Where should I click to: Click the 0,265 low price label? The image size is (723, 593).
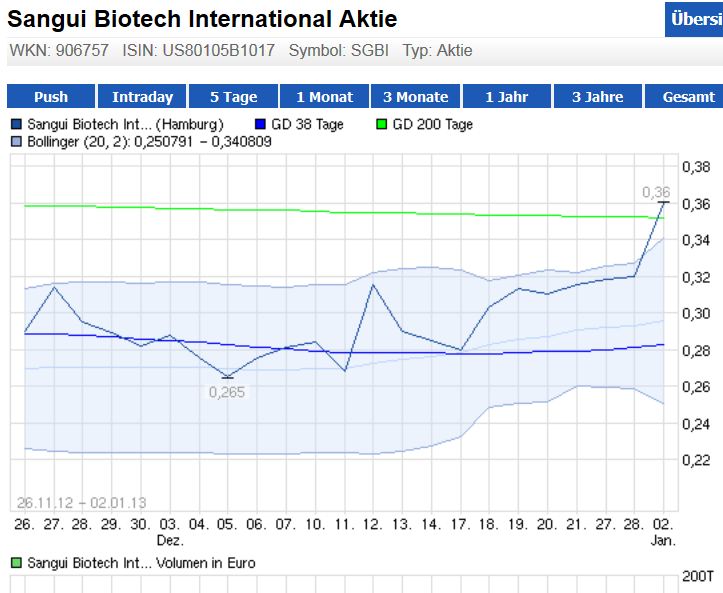point(227,392)
